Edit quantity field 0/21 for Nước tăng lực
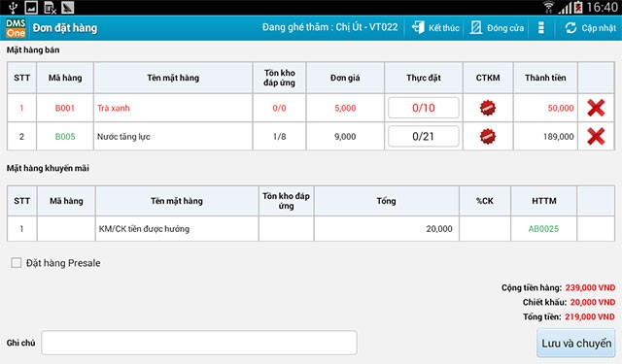622x364 pixels. click(424, 136)
